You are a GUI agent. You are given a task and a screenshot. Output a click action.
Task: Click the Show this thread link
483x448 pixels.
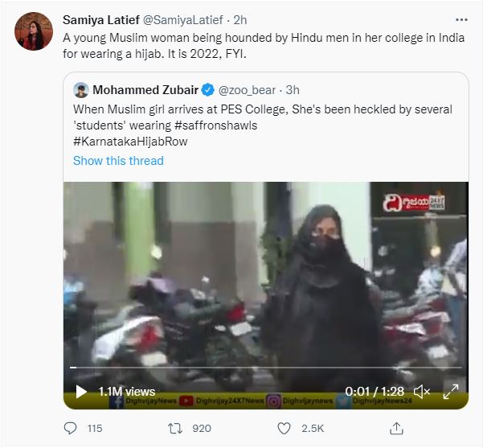118,161
